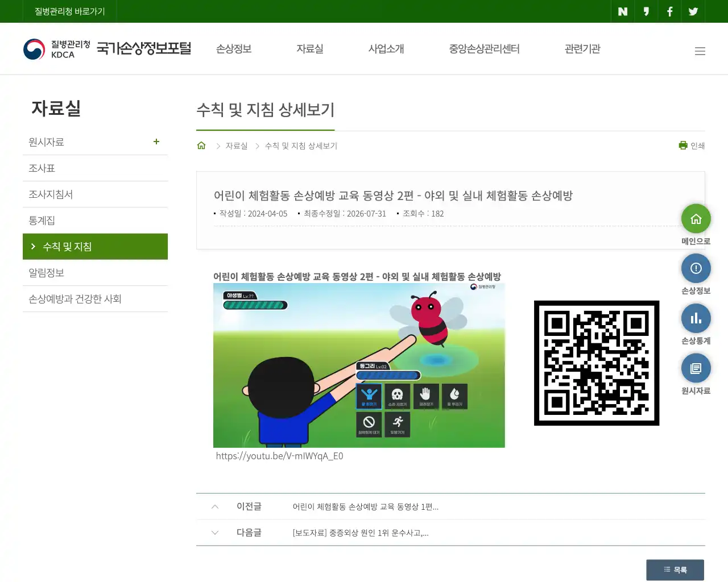Image resolution: width=728 pixels, height=582 pixels.
Task: Open the 관련기관 main menu
Action: (582, 49)
